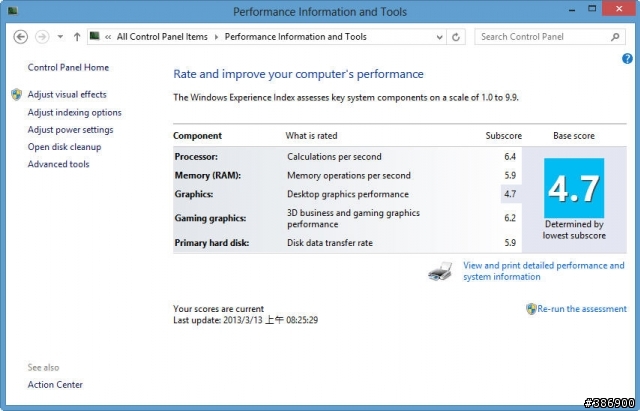Click the Forward arrow navigation button
The width and height of the screenshot is (640, 411).
click(x=42, y=37)
